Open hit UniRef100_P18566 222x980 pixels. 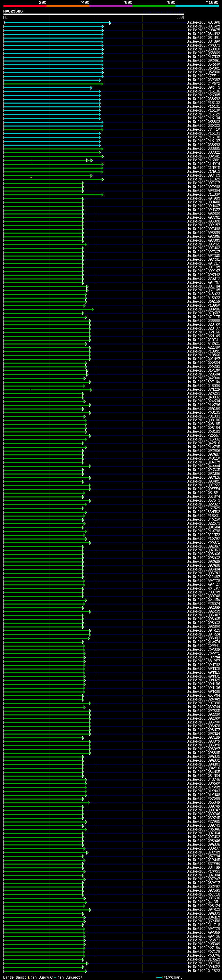click(x=203, y=355)
